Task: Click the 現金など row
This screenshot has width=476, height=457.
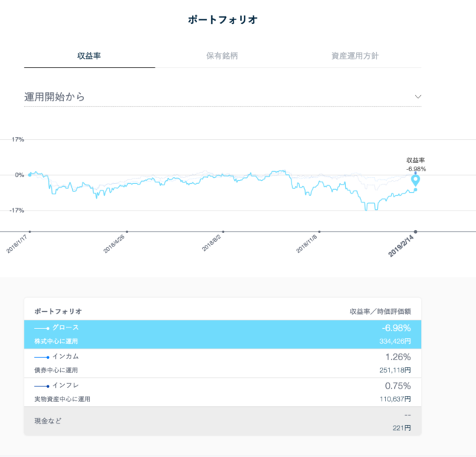Action: (222, 421)
